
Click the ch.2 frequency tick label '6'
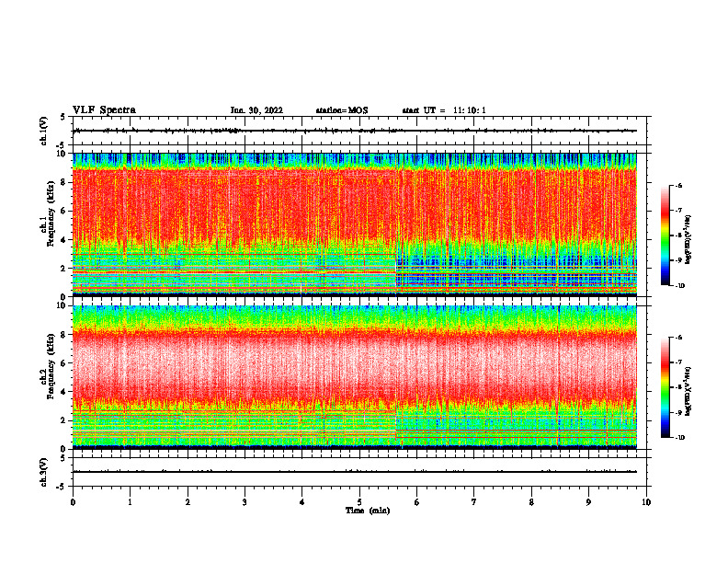coord(63,363)
